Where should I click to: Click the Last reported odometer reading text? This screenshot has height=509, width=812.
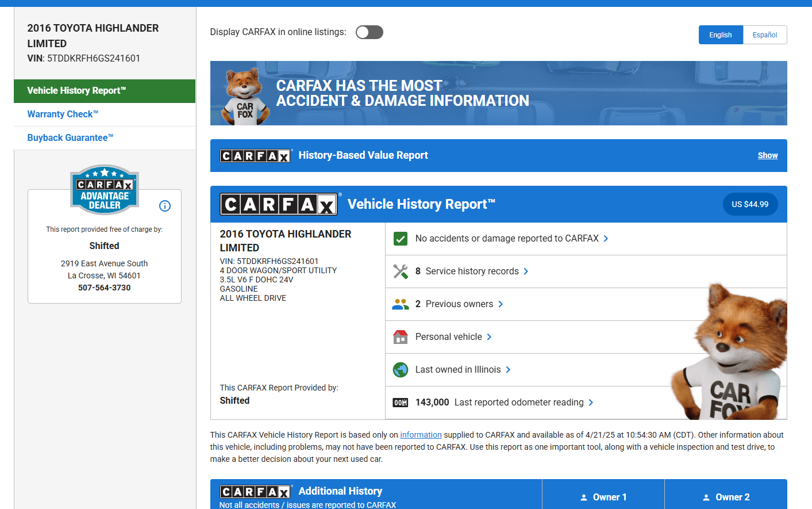[x=519, y=403]
